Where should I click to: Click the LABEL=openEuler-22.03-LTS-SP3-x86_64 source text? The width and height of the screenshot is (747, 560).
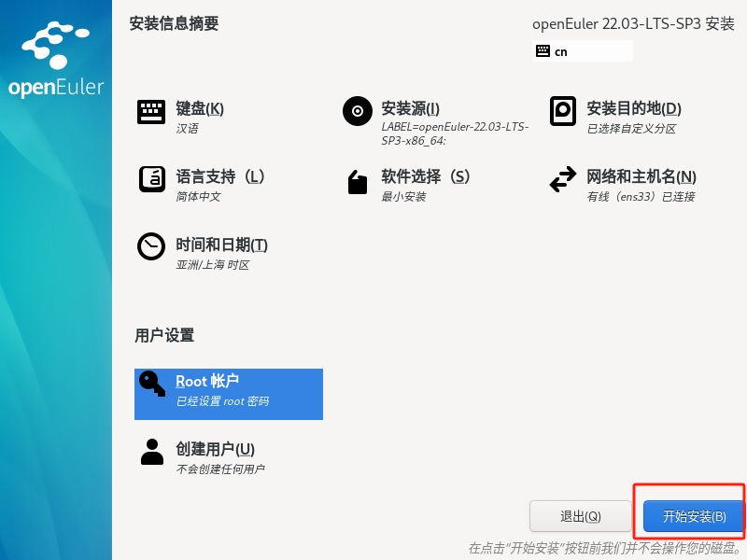pyautogui.click(x=455, y=133)
